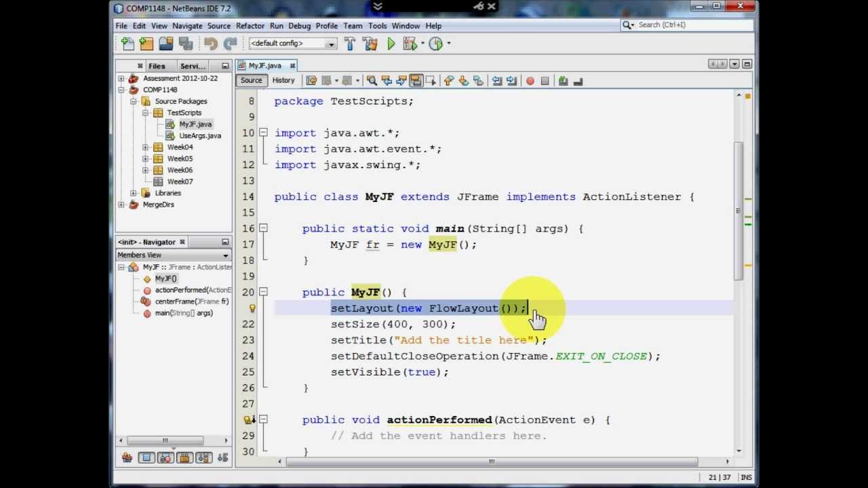
Task: Toggle Rectangular Selection in editor toolbar
Action: point(431,81)
